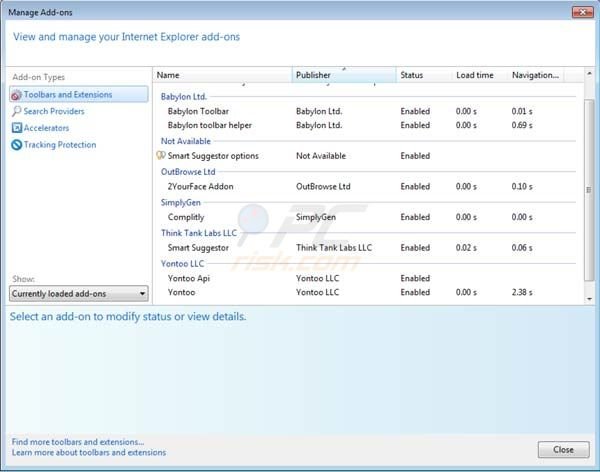Click the Smart Suggestor options lightbulb icon
Image resolution: width=600 pixels, height=472 pixels.
coord(161,155)
